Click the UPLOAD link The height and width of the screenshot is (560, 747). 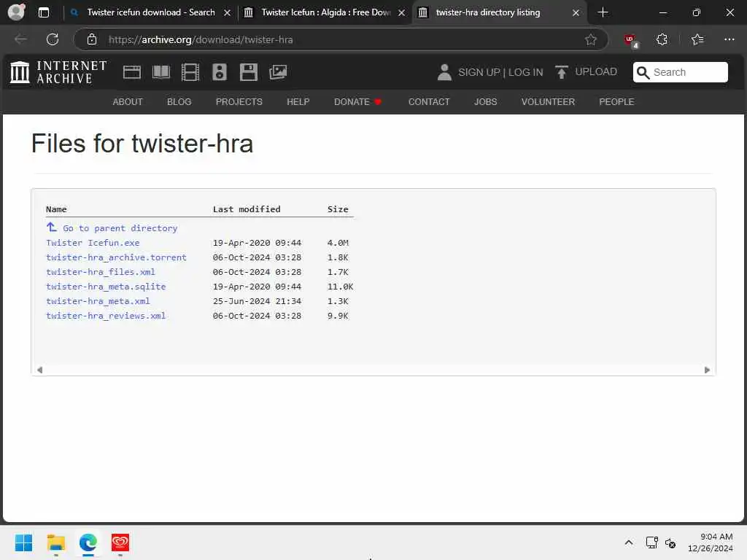coord(595,71)
